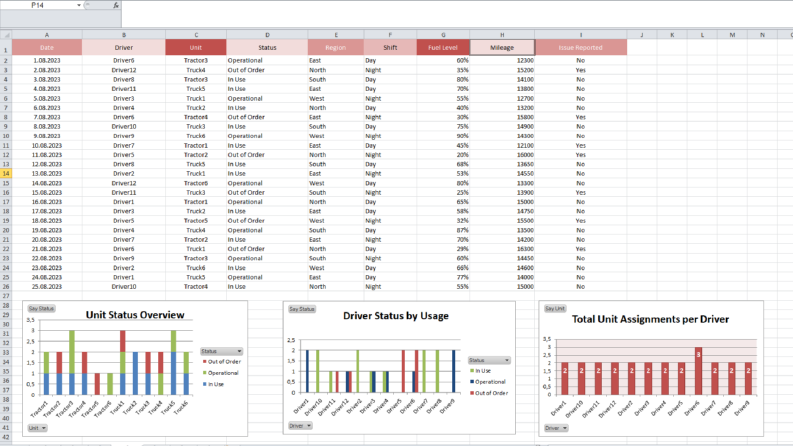Select column B header

(x=124, y=35)
